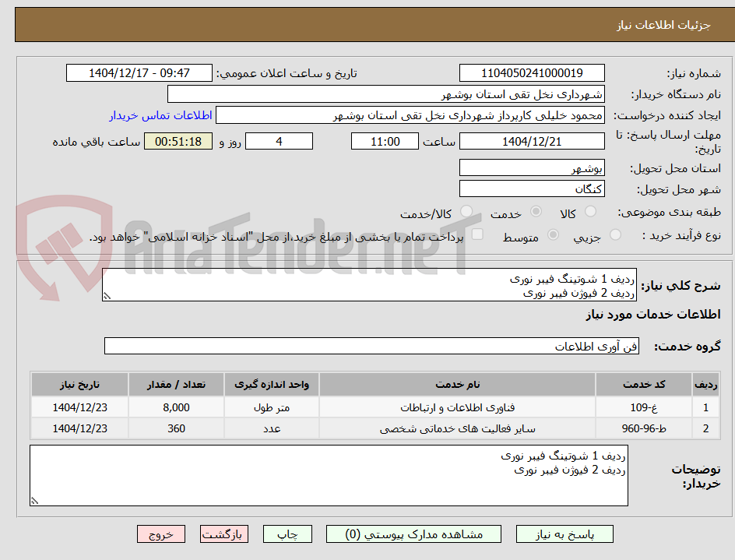This screenshot has height=560, width=735.
Task: Select the خدمت radio button
Action: pyautogui.click(x=536, y=212)
